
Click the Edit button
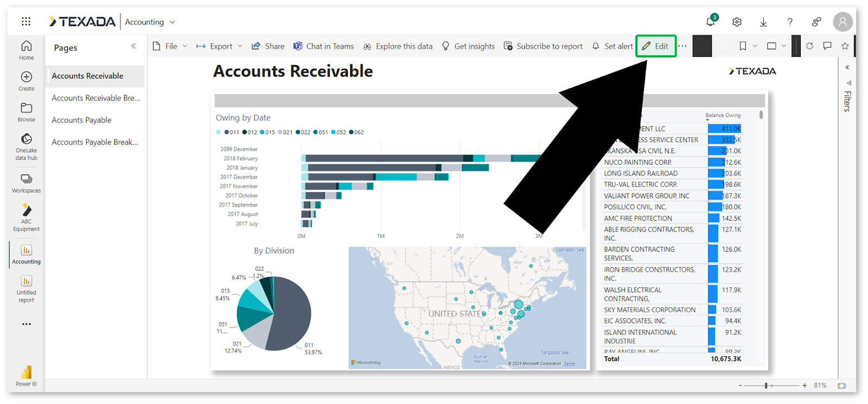coord(655,46)
